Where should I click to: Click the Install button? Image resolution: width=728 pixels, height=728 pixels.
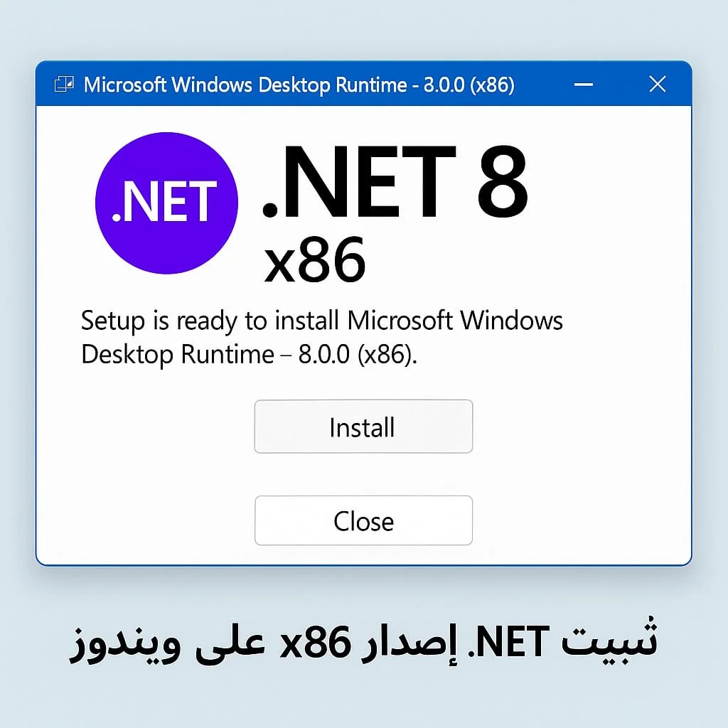pyautogui.click(x=363, y=427)
